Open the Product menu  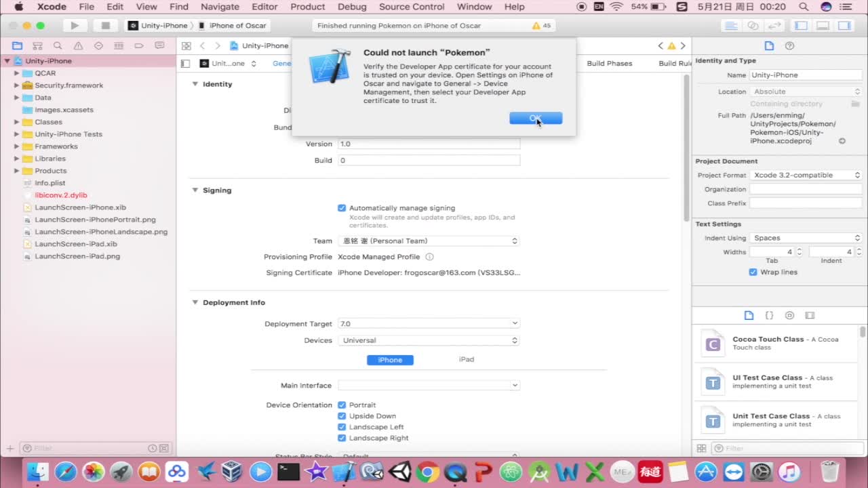click(x=308, y=7)
